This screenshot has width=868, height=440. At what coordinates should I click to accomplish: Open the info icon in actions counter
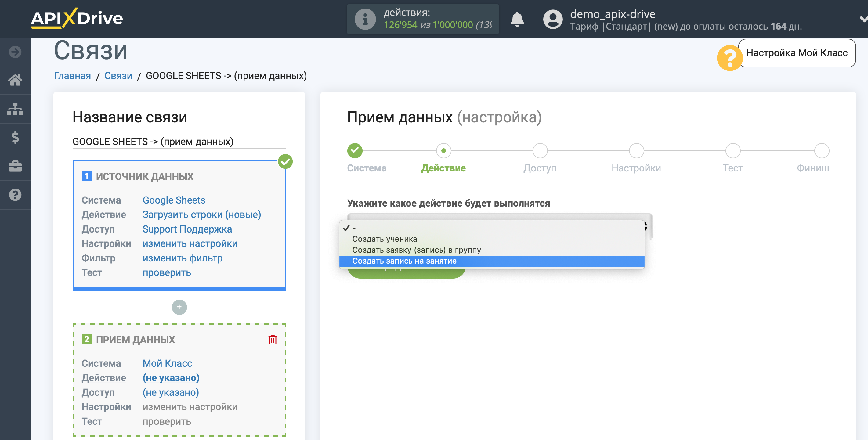click(365, 19)
